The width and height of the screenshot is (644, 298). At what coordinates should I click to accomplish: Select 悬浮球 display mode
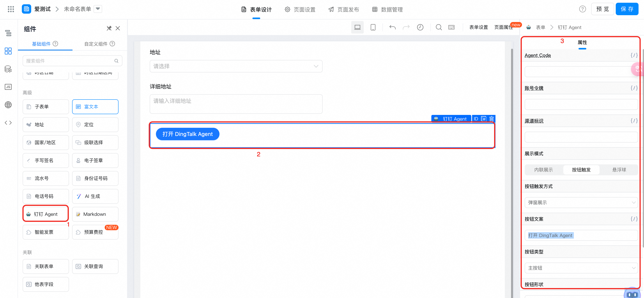coord(619,170)
